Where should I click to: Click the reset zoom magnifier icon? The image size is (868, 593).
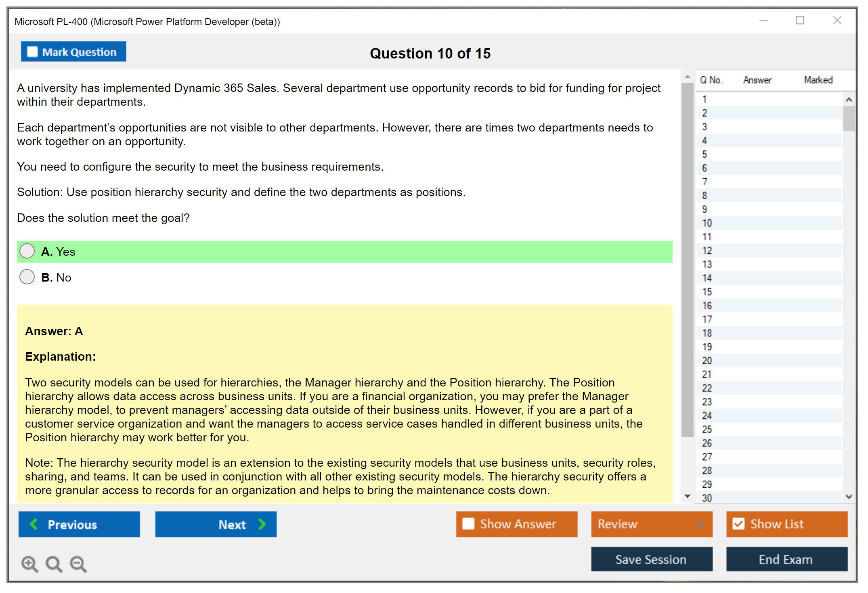click(x=54, y=564)
